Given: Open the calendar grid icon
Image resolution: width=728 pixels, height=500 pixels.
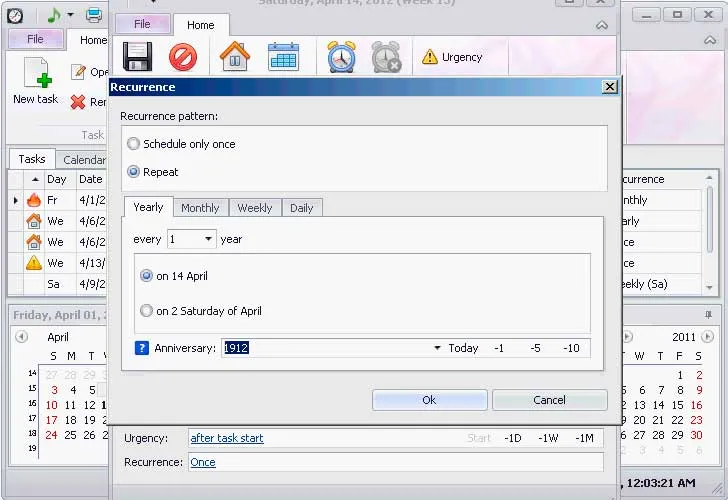Looking at the screenshot, I should 283,56.
